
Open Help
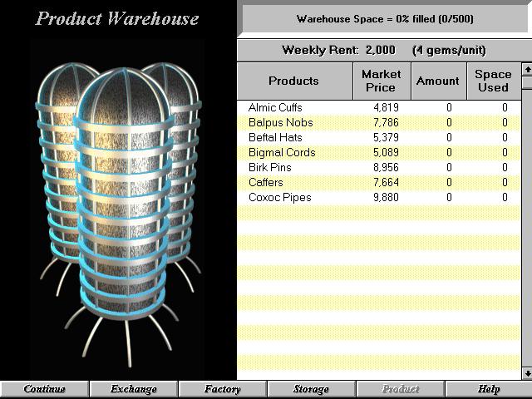[489, 389]
